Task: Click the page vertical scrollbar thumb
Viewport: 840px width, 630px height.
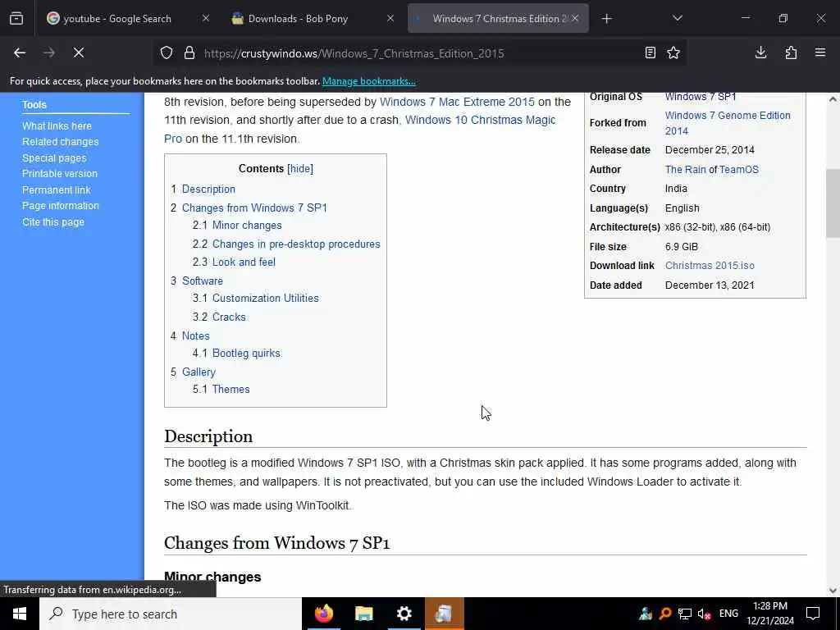Action: [833, 203]
